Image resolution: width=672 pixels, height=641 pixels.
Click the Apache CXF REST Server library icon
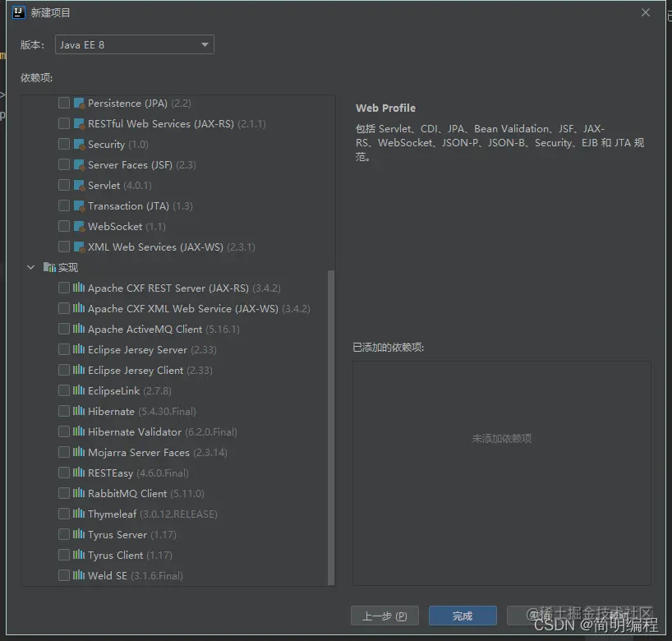[x=78, y=288]
